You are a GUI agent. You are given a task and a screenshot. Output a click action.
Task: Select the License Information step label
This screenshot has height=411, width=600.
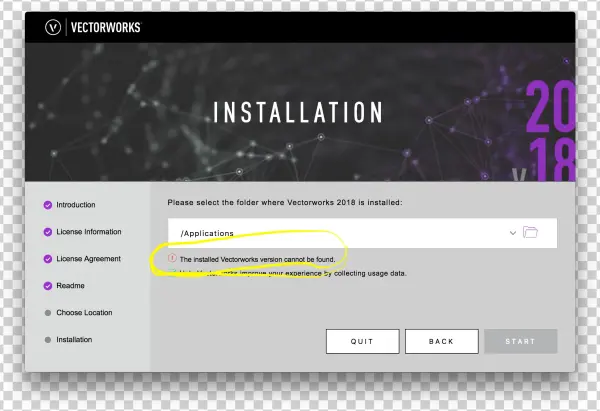tap(89, 232)
